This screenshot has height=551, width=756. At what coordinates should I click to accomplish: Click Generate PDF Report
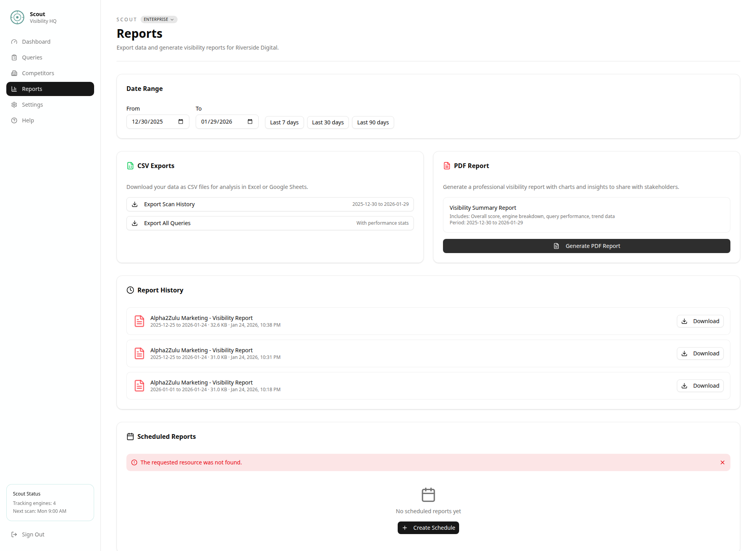(586, 246)
